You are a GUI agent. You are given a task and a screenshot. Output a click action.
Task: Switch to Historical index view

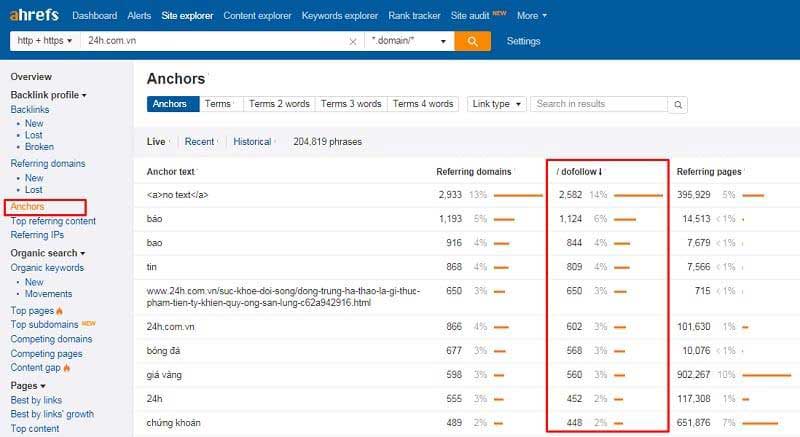[252, 142]
